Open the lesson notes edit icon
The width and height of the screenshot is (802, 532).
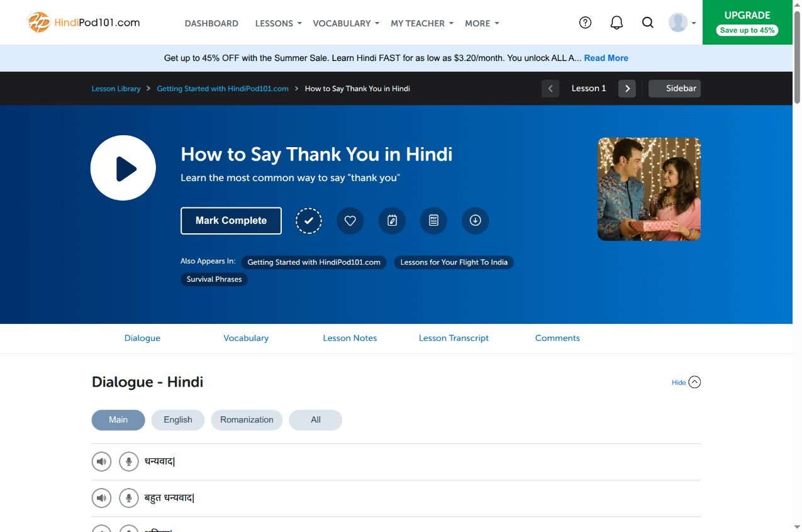pyautogui.click(x=392, y=221)
